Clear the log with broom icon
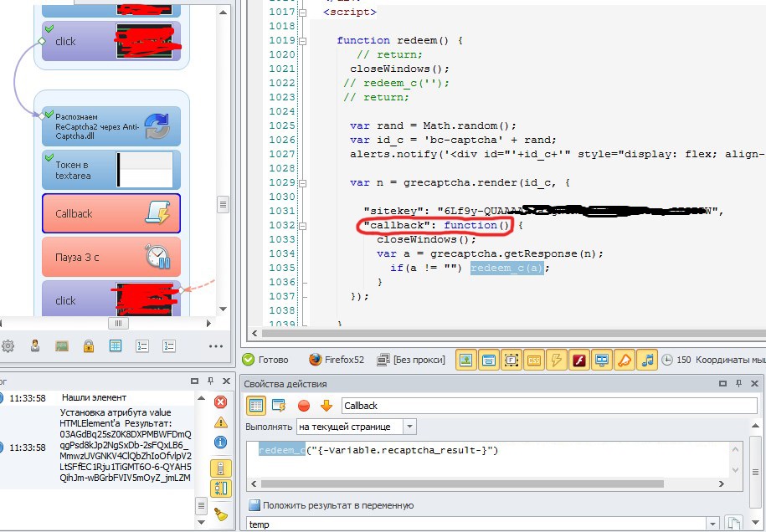This screenshot has width=766, height=532. tap(221, 514)
